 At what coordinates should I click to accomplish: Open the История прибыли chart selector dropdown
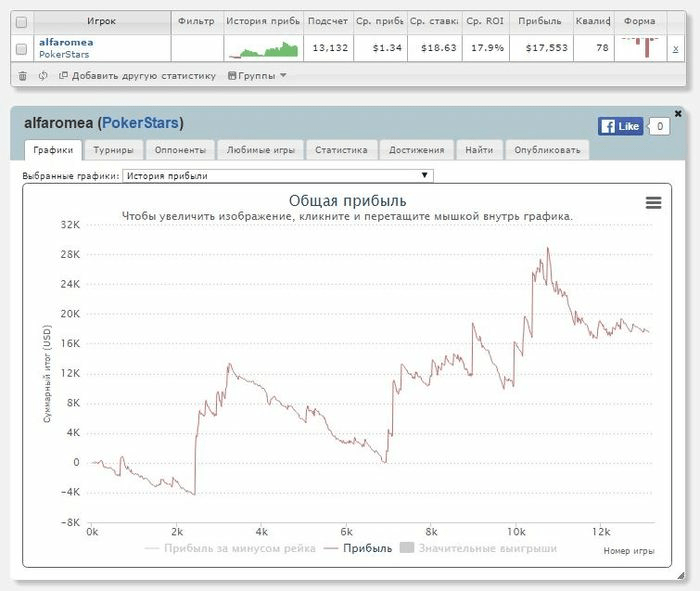tap(278, 176)
